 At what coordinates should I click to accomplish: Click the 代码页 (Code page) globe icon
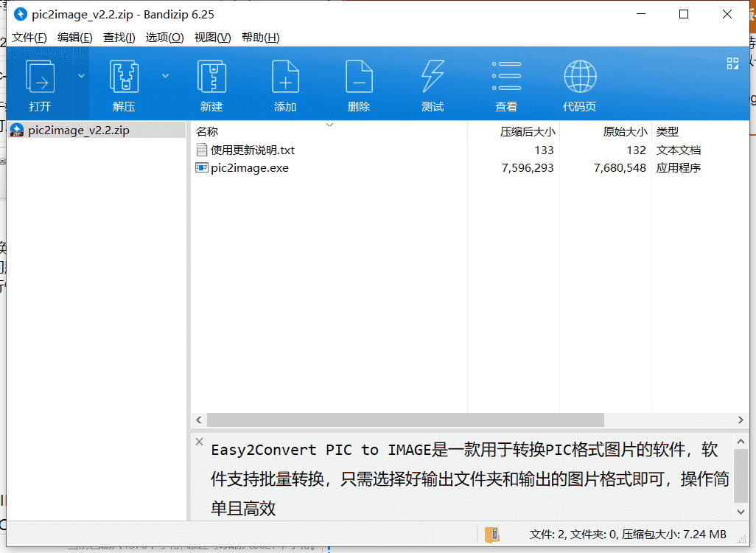point(580,76)
